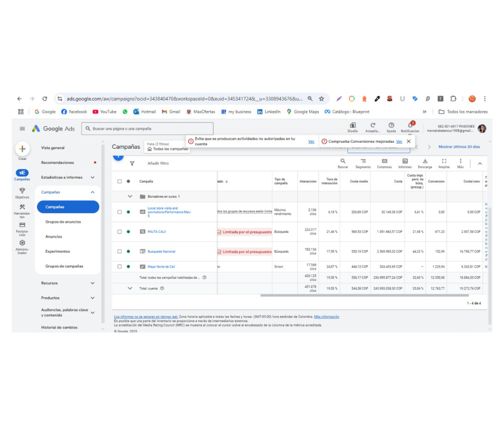Click the Columnas icon in table toolbar
Viewport: 504px width, 423px height.
(384, 161)
